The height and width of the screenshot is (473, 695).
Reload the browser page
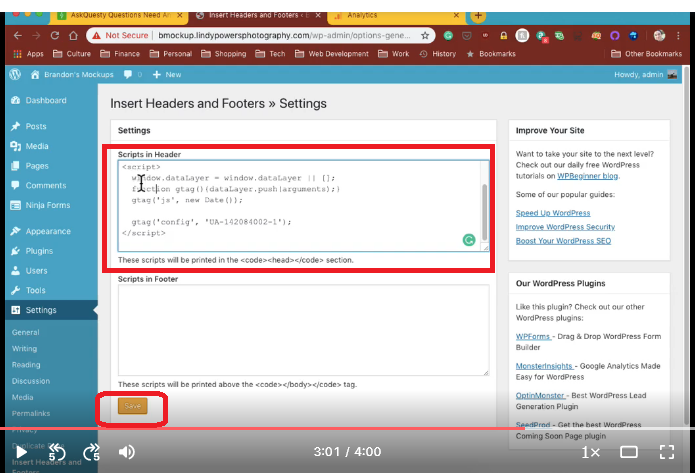(x=55, y=35)
